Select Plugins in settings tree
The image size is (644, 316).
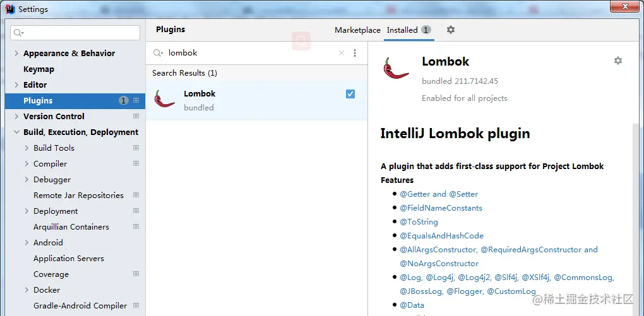tap(75, 100)
